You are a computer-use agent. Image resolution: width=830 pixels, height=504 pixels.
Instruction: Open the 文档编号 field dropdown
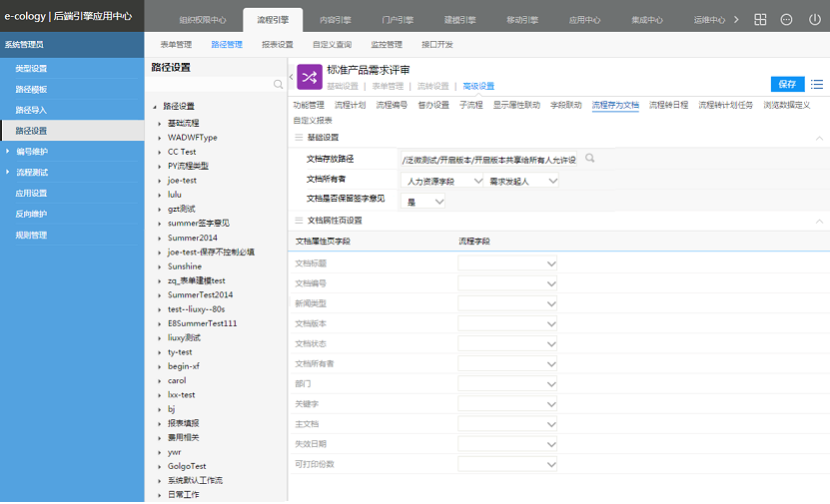507,283
